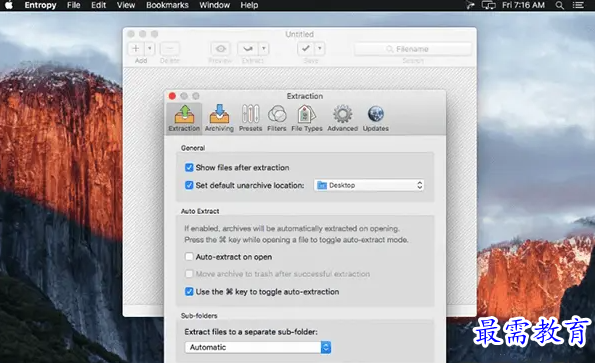Screen dimensions: 597x363
Task: Close the Extraction preferences window
Action: point(172,96)
